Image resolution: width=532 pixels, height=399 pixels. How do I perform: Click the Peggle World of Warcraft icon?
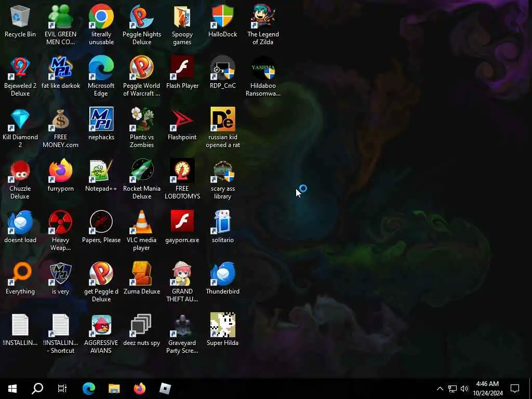pos(141,76)
